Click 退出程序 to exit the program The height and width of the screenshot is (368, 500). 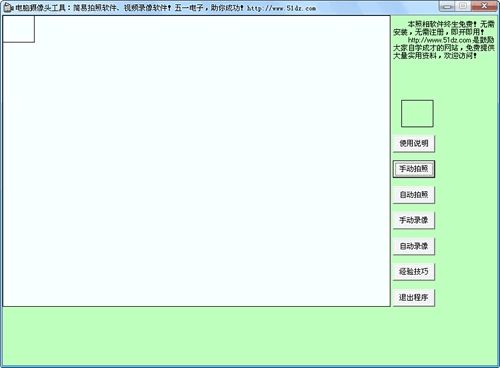point(414,298)
